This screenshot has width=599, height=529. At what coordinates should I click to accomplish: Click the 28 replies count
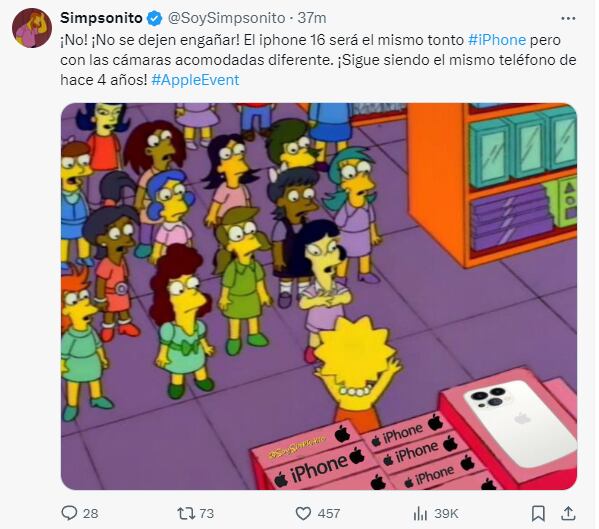tap(91, 513)
